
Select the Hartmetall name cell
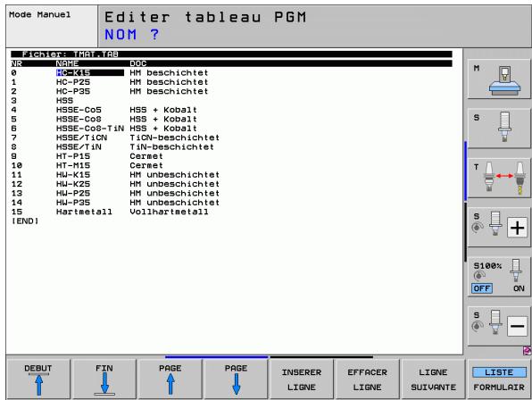pos(84,212)
